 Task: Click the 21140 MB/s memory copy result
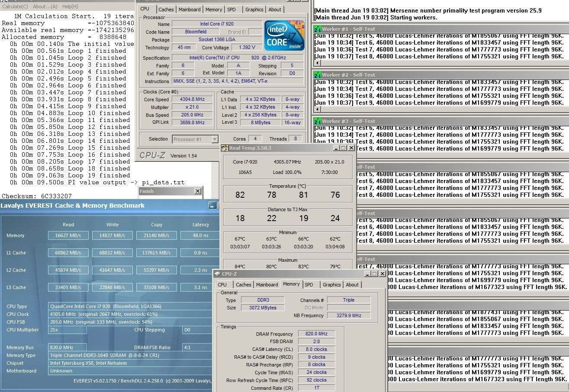[157, 235]
